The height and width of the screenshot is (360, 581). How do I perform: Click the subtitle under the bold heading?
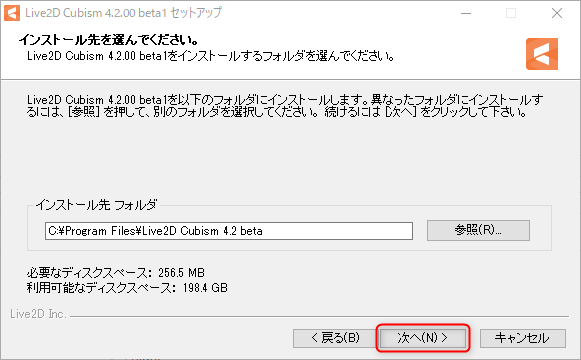(x=210, y=56)
